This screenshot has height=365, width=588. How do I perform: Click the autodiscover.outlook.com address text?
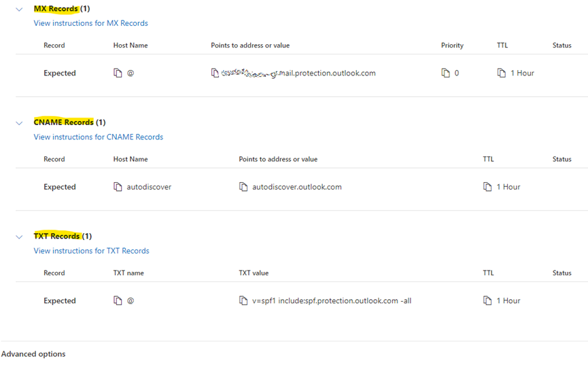click(x=297, y=187)
